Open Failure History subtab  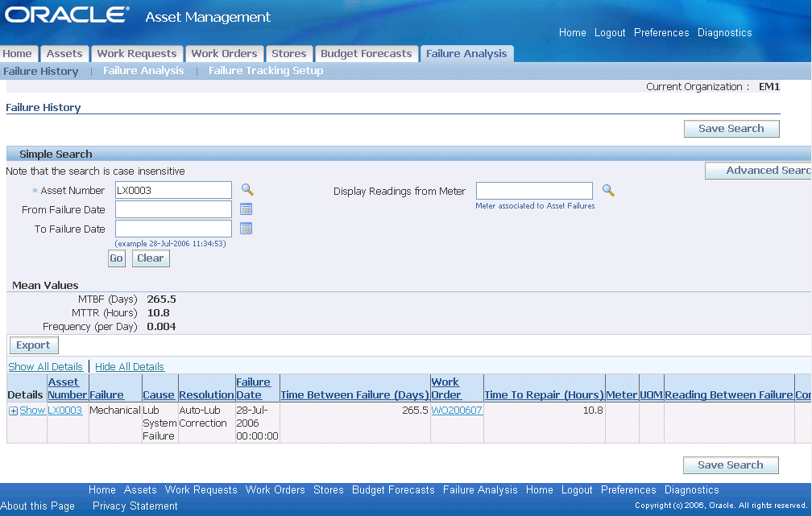tap(41, 71)
